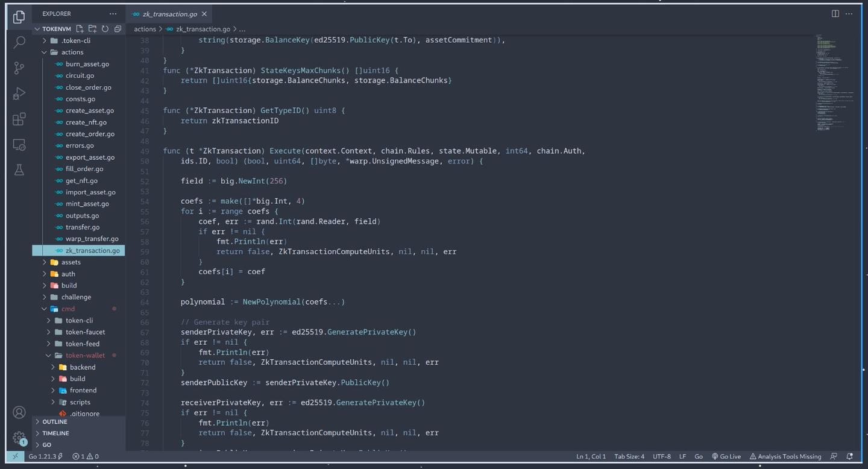The height and width of the screenshot is (469, 868).
Task: Open the Run and Debug view
Action: [x=19, y=93]
